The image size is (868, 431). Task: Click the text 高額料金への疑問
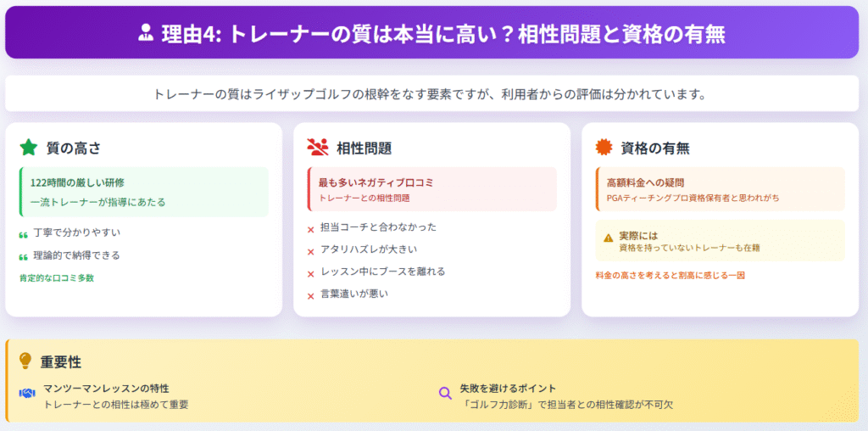point(645,182)
